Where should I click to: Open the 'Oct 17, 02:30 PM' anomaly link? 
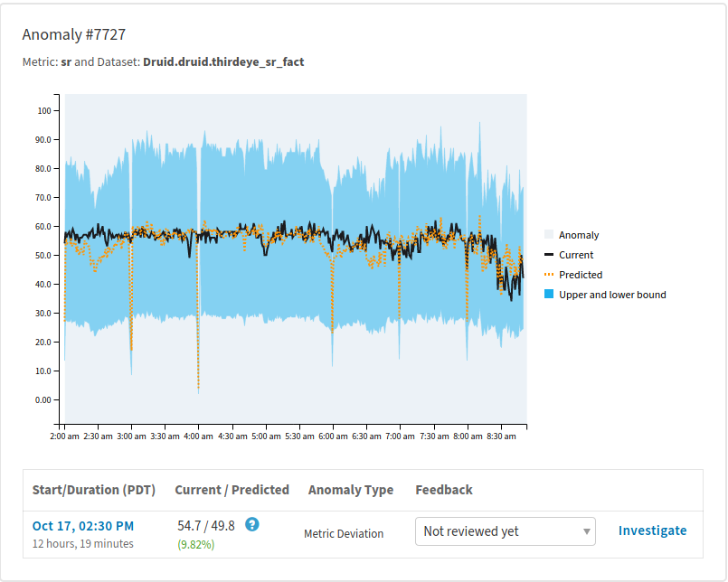83,526
